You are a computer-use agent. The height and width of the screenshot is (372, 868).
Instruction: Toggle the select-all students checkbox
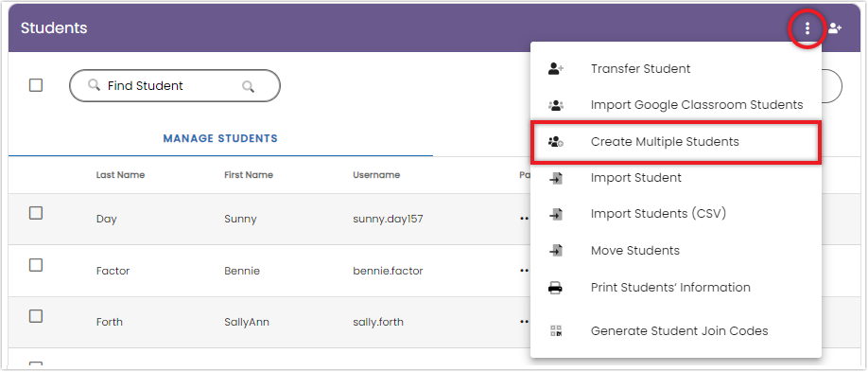pyautogui.click(x=36, y=85)
